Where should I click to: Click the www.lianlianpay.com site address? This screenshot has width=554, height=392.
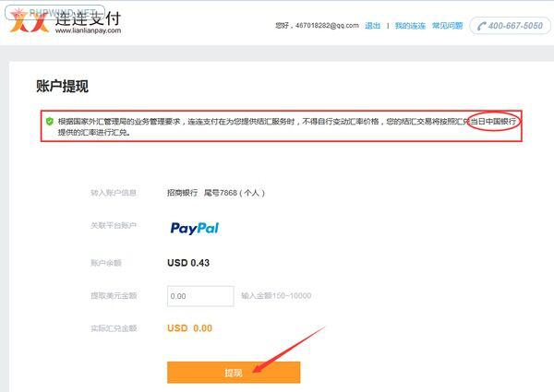pos(88,30)
